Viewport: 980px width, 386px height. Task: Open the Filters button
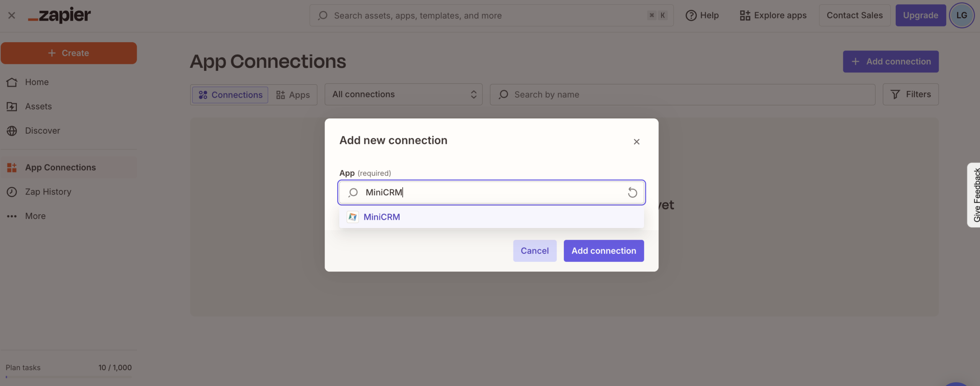(910, 95)
